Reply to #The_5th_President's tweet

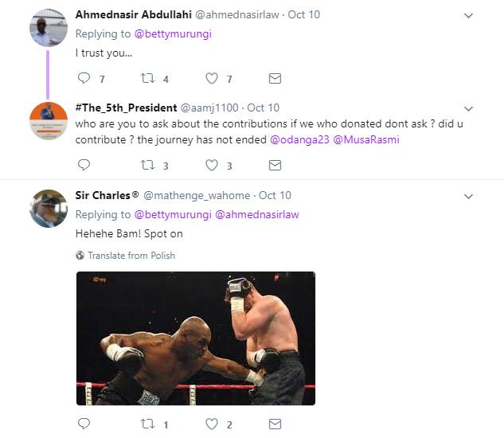(84, 165)
